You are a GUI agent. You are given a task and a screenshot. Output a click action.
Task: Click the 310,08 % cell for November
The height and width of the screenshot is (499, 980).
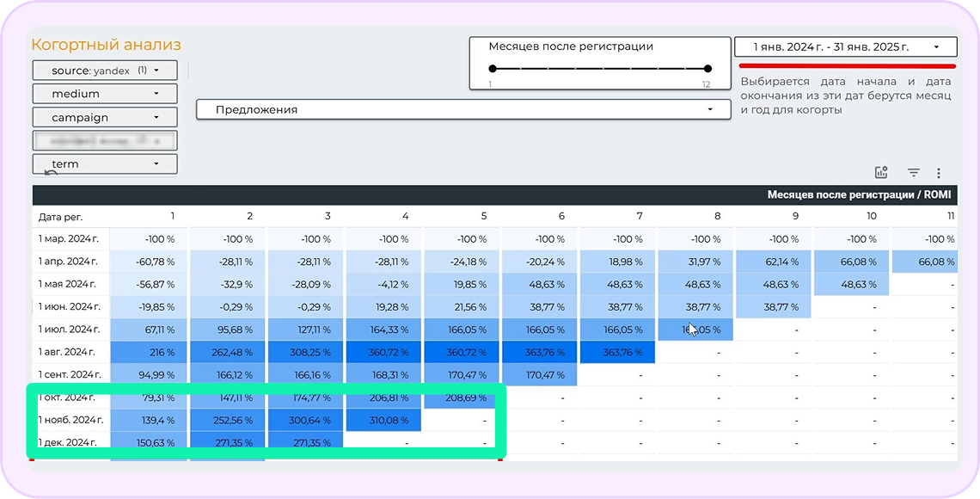[x=383, y=419]
